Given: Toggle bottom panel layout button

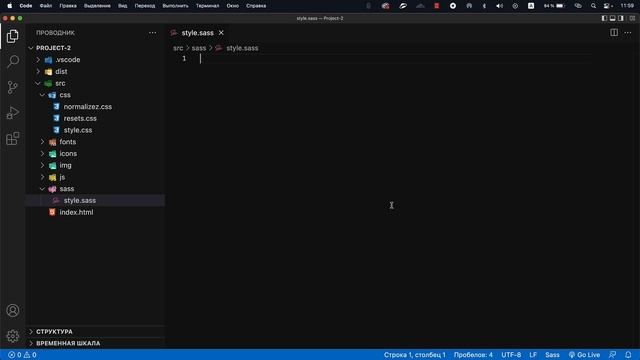Looking at the screenshot, I should coord(613,18).
